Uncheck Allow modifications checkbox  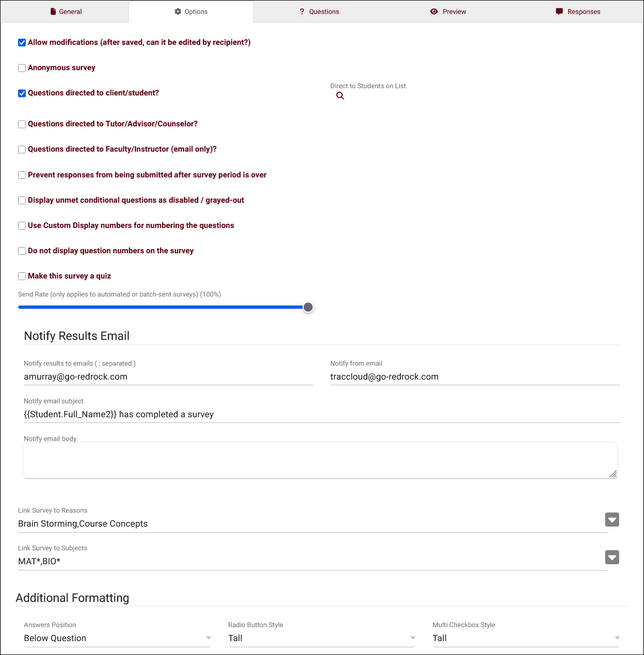point(22,43)
